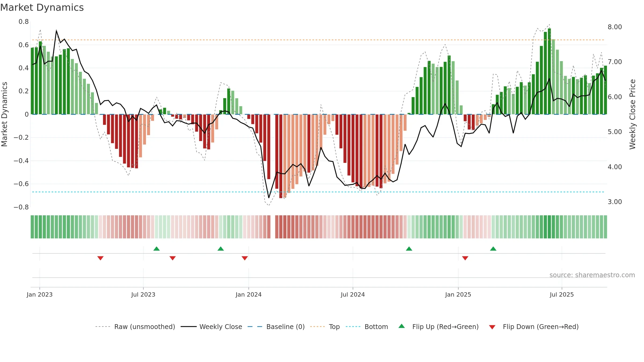This screenshot has height=362, width=644.
Task: Click the deepest dark red bar in early 2024
Action: point(281,156)
